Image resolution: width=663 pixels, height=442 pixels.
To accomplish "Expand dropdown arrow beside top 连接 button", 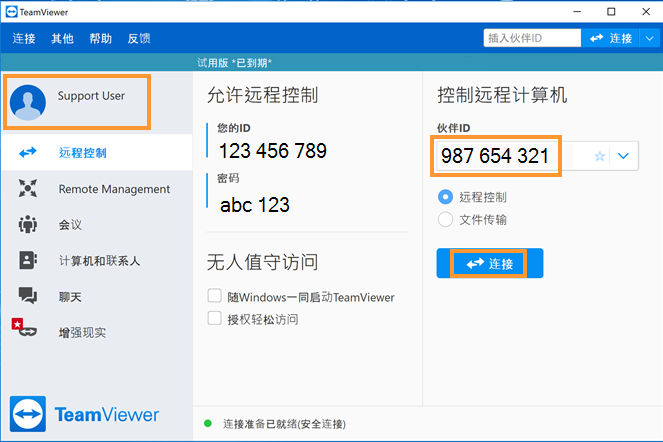I will coord(650,38).
